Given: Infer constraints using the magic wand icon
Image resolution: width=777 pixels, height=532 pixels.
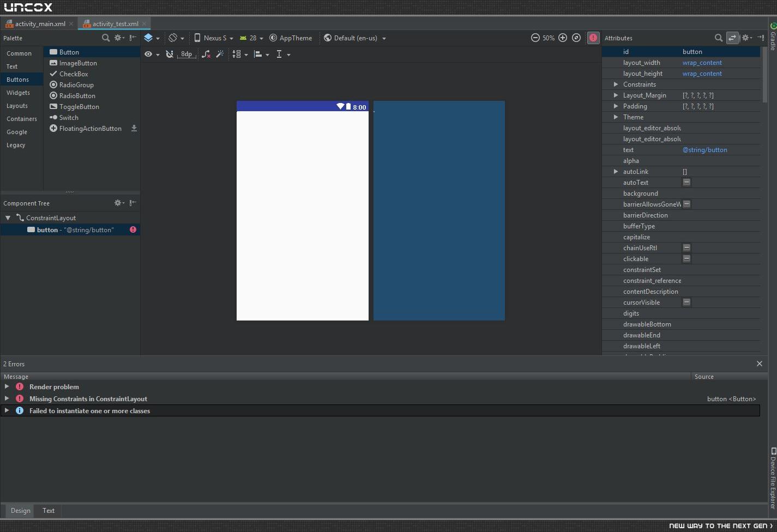Looking at the screenshot, I should (x=220, y=54).
